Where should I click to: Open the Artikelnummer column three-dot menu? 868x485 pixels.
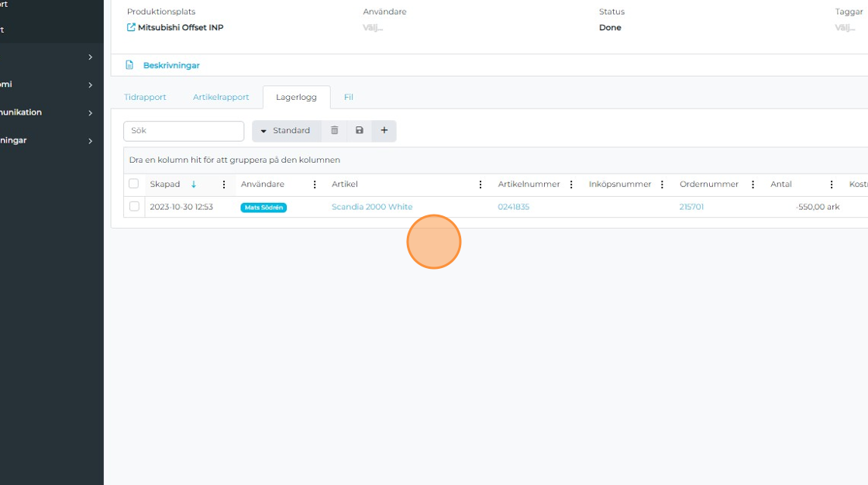point(571,184)
